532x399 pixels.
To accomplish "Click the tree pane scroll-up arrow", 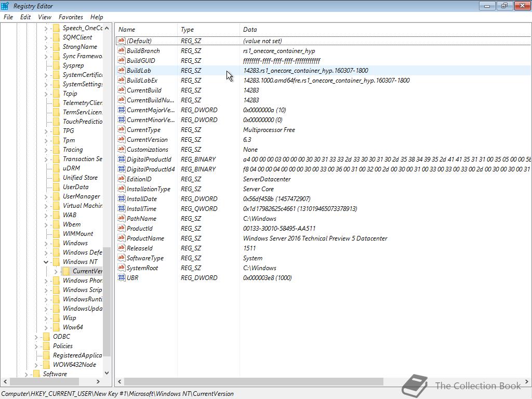I will coord(107,28).
